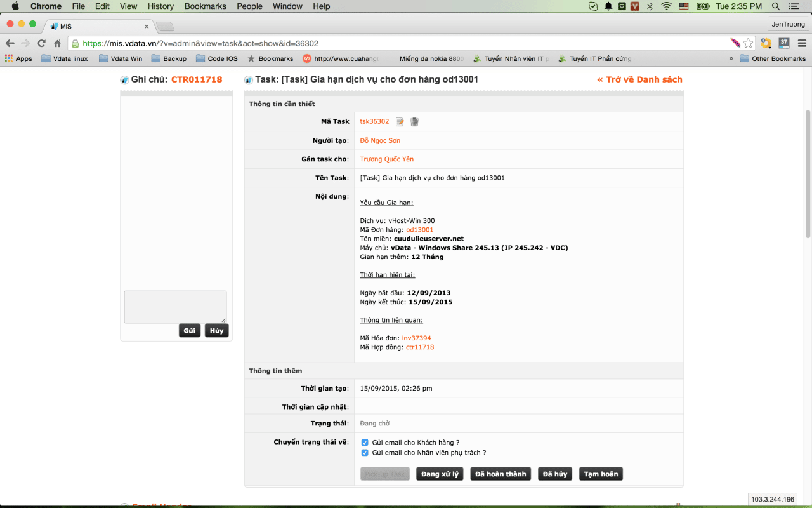Viewport: 812px width, 508px height.
Task: Follow the Trở về Danh sách link
Action: pos(639,79)
